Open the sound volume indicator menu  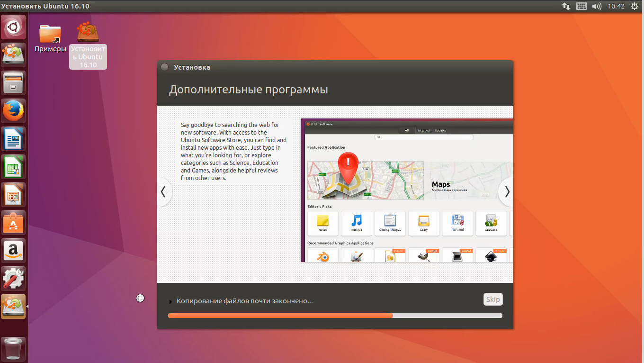[597, 6]
